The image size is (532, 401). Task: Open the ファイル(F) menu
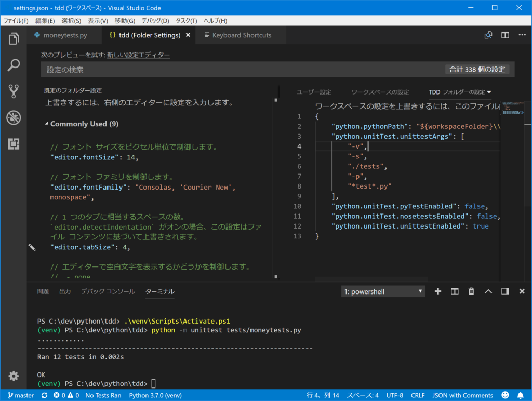pyautogui.click(x=16, y=21)
